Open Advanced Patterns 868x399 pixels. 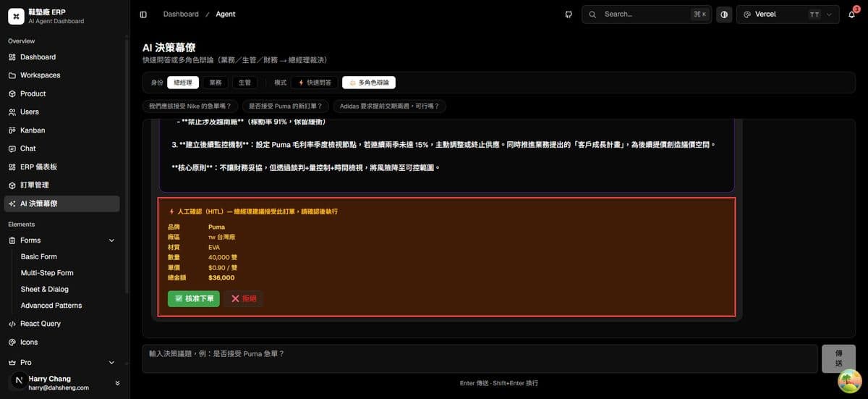(x=51, y=306)
